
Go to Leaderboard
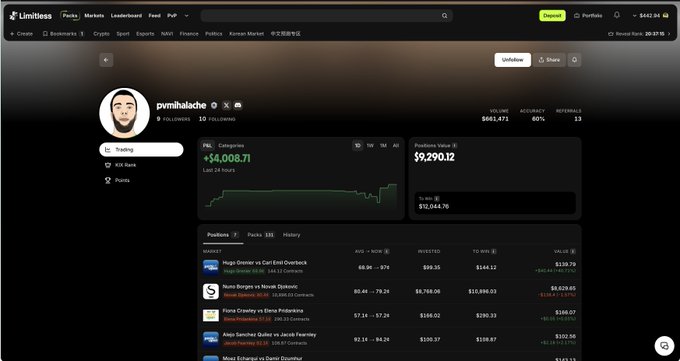pos(126,16)
